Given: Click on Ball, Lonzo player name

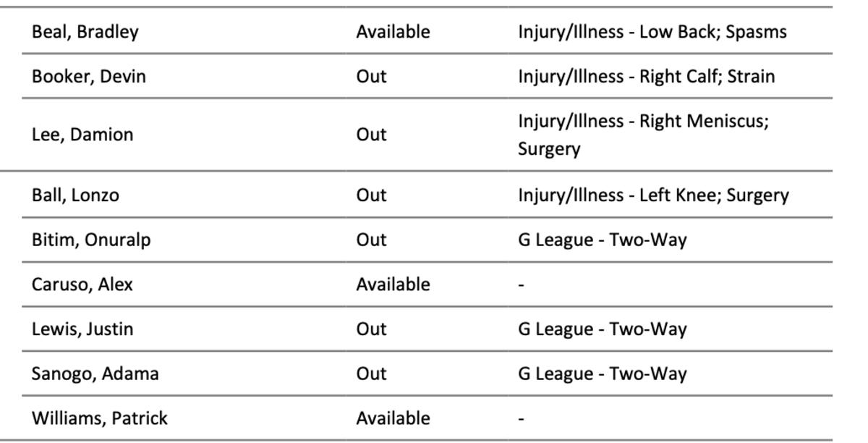Looking at the screenshot, I should coord(75,195).
